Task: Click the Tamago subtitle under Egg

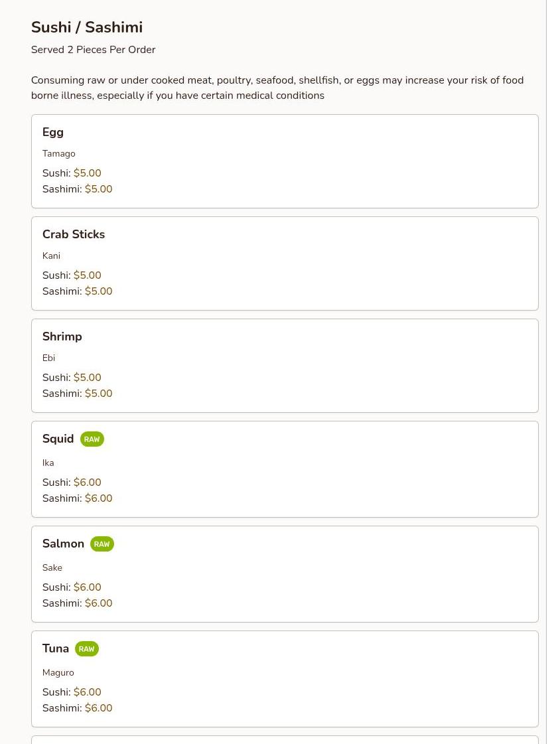Action: point(59,153)
